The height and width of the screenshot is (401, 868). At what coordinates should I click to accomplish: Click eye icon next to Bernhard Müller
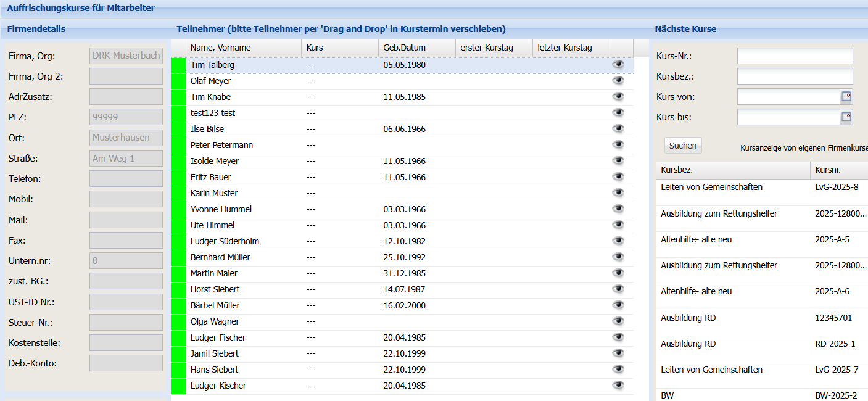pos(618,257)
